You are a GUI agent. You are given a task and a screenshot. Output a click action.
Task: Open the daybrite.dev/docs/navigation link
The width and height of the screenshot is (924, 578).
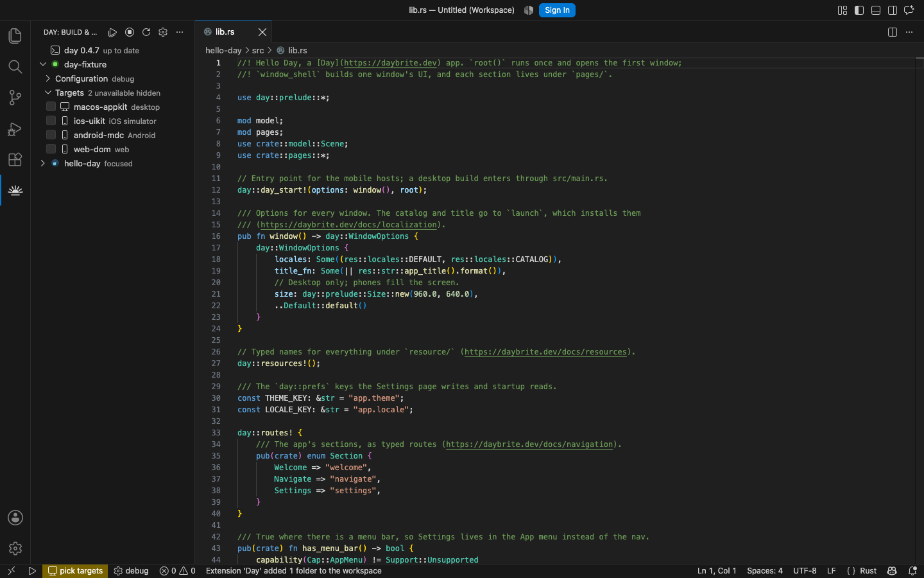[x=529, y=444]
